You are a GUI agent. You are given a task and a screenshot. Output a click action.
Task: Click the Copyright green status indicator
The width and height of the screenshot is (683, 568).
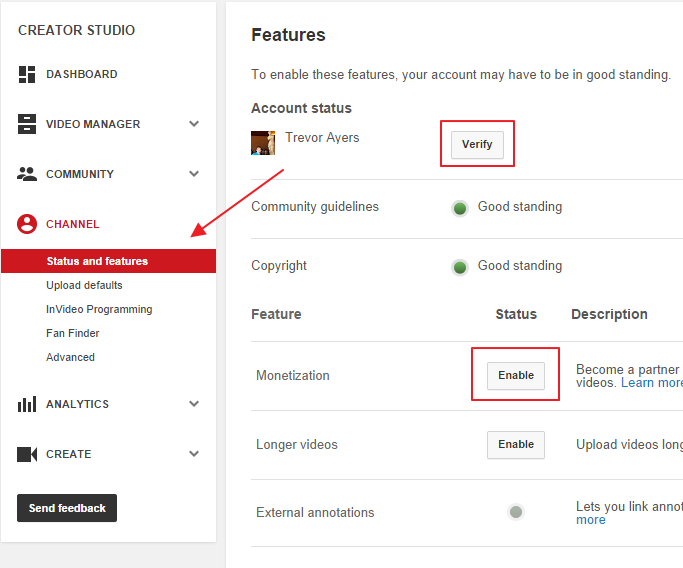460,267
